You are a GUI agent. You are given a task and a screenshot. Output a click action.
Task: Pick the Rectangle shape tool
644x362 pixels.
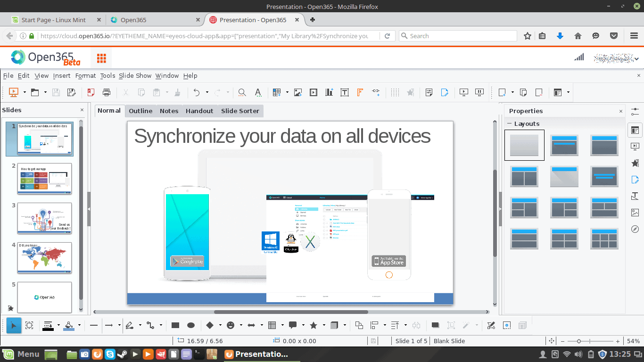175,325
